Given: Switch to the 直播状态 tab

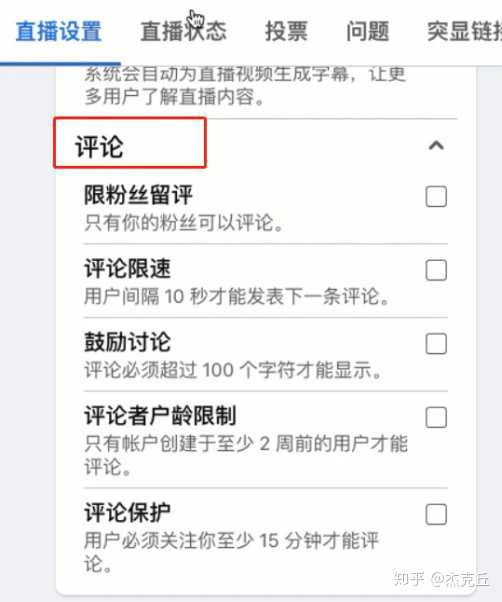Looking at the screenshot, I should coord(183,31).
